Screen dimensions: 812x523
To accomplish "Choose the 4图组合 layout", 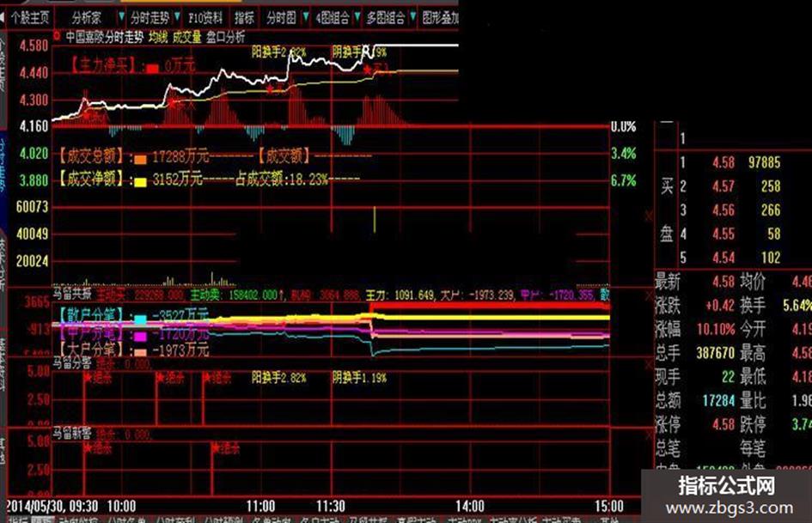I will coord(333,18).
